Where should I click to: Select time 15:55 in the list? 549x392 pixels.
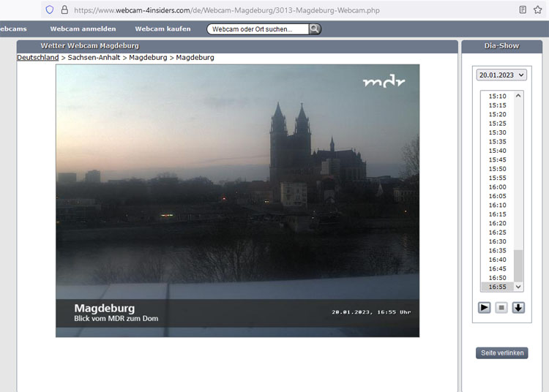(x=497, y=178)
